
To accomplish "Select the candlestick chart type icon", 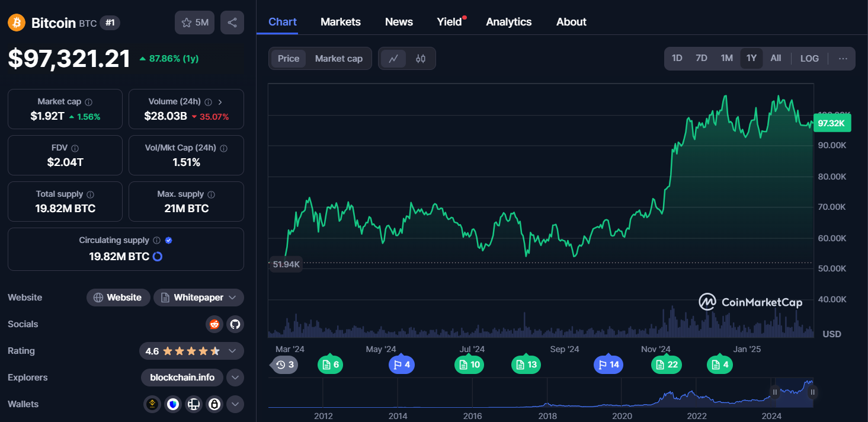I will 421,59.
